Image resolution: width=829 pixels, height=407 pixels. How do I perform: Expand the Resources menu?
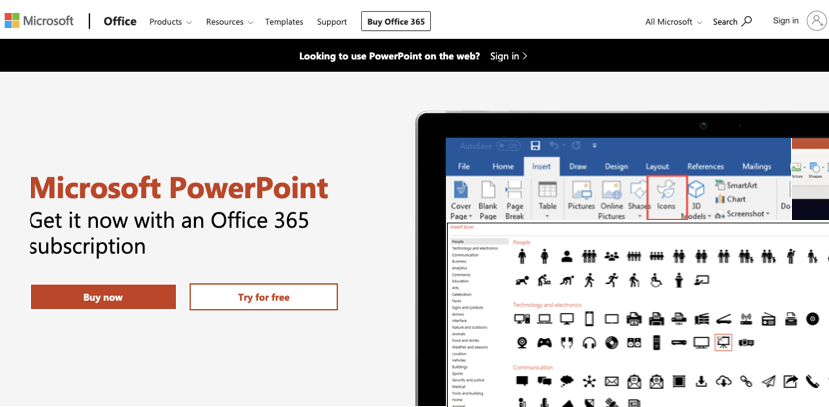(229, 22)
